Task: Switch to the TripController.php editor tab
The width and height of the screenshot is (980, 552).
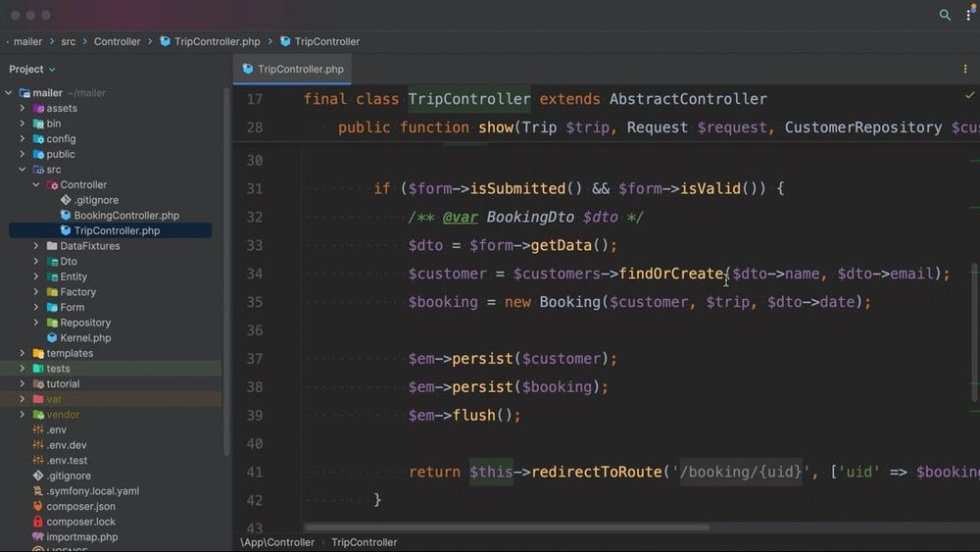Action: pos(292,69)
